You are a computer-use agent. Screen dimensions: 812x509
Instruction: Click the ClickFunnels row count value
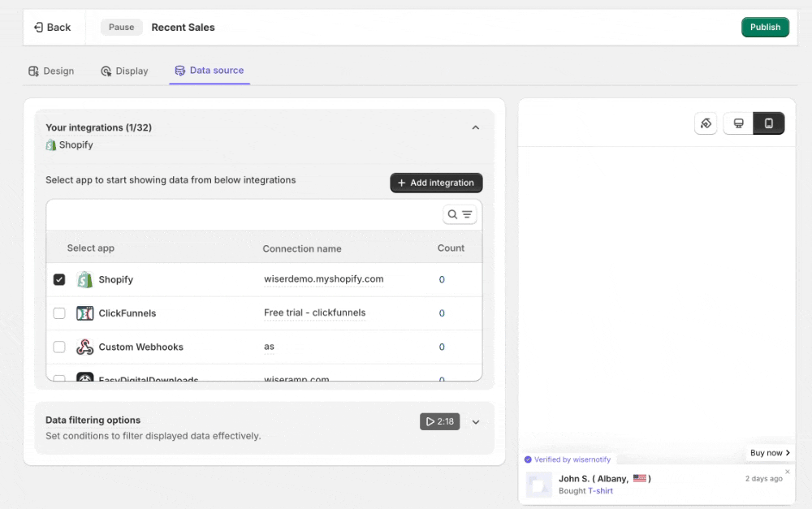442,313
